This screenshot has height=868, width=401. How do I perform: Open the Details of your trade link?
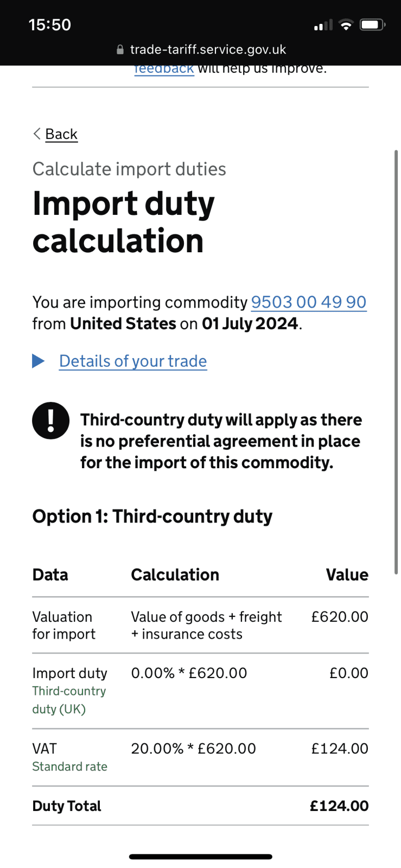[x=133, y=361]
